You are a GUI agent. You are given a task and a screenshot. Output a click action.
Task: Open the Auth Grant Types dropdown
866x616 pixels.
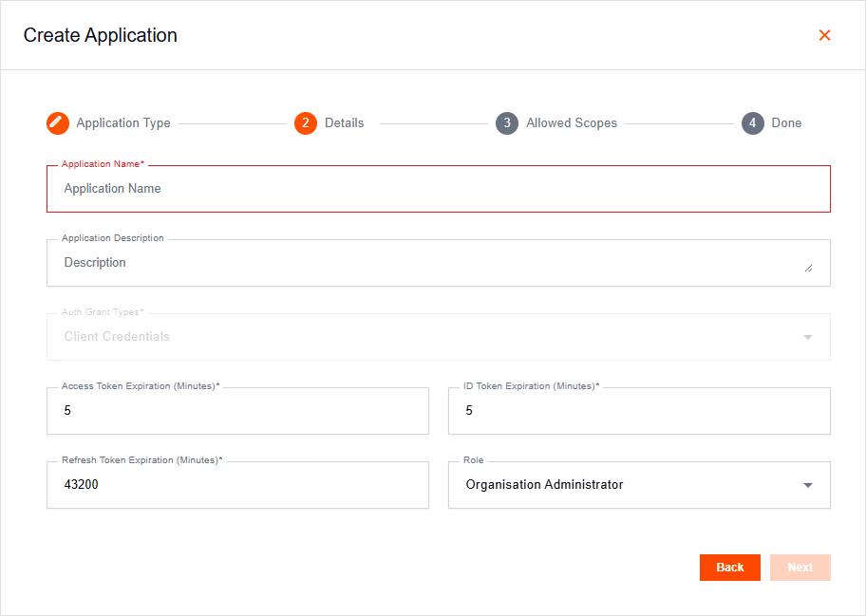[439, 337]
